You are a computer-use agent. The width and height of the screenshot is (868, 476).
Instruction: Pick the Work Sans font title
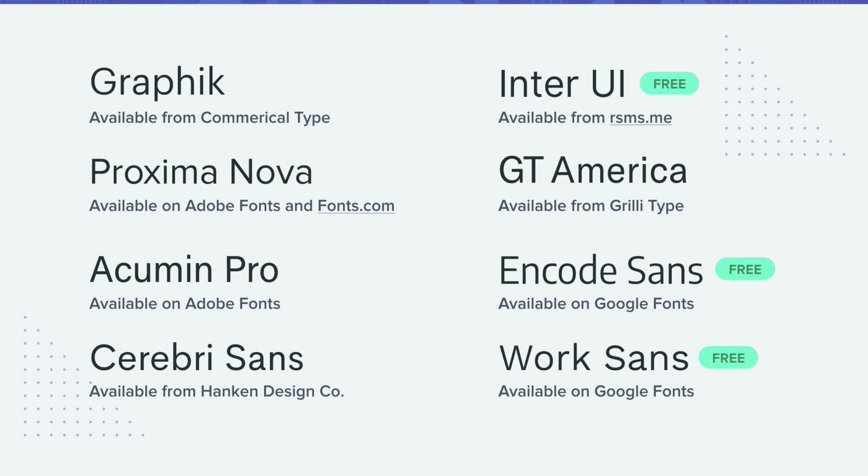click(594, 358)
